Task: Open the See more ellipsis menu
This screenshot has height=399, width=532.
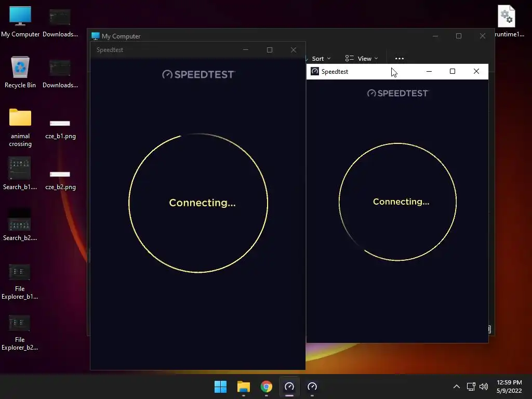Action: (x=400, y=58)
